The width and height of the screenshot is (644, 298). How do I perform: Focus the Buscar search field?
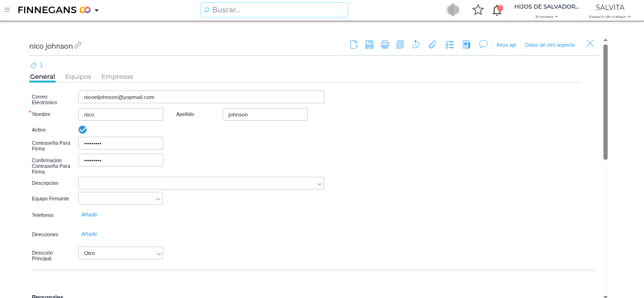point(274,10)
